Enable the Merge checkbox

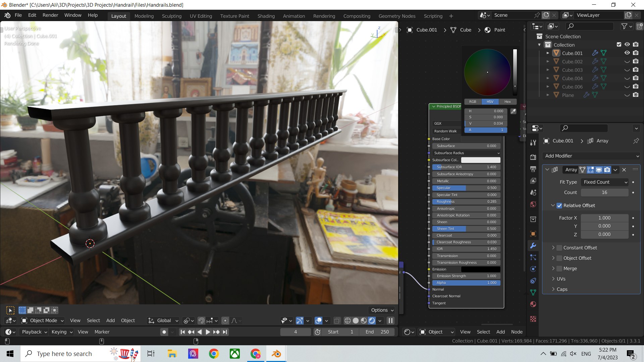click(559, 268)
